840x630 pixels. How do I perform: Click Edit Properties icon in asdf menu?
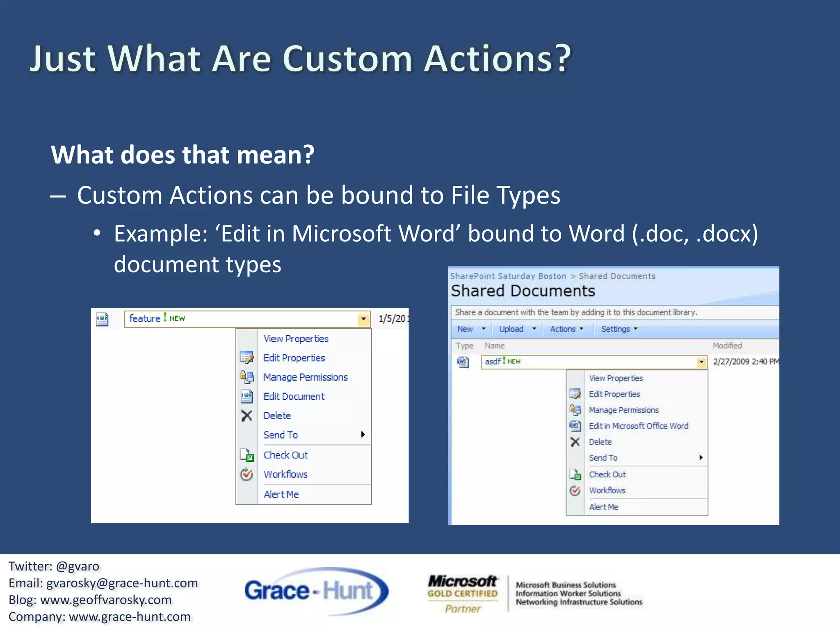(x=575, y=394)
